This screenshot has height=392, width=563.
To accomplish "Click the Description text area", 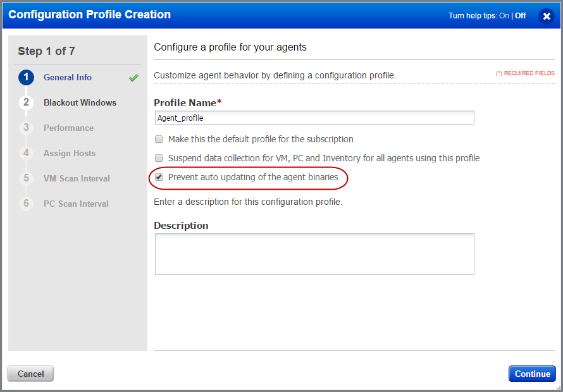I will [x=314, y=253].
